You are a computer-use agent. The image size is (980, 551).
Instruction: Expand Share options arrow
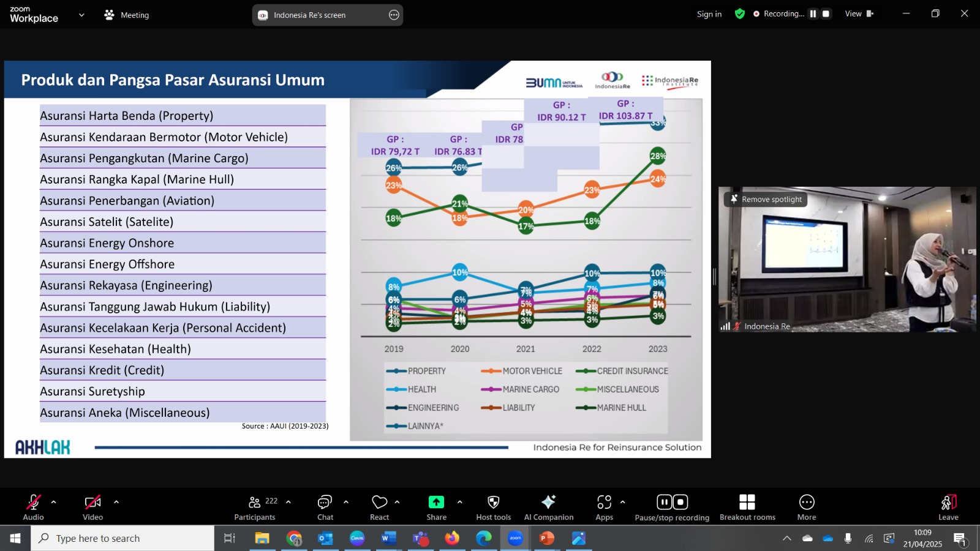(x=460, y=502)
